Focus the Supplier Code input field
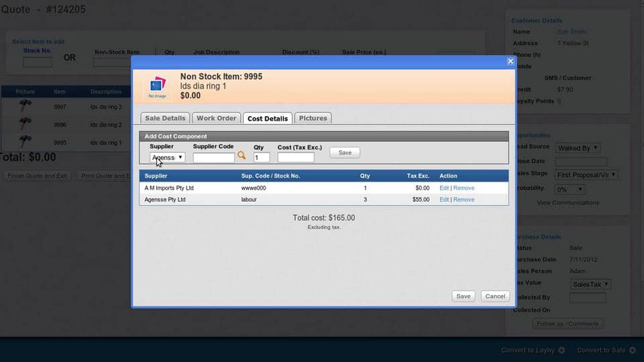Viewport: 644px width, 362px height. click(213, 158)
